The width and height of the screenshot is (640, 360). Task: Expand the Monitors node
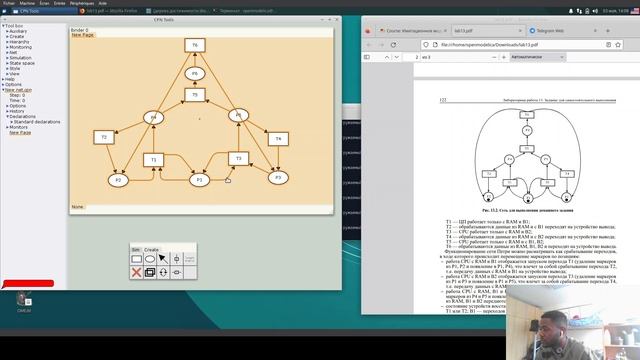point(7,127)
